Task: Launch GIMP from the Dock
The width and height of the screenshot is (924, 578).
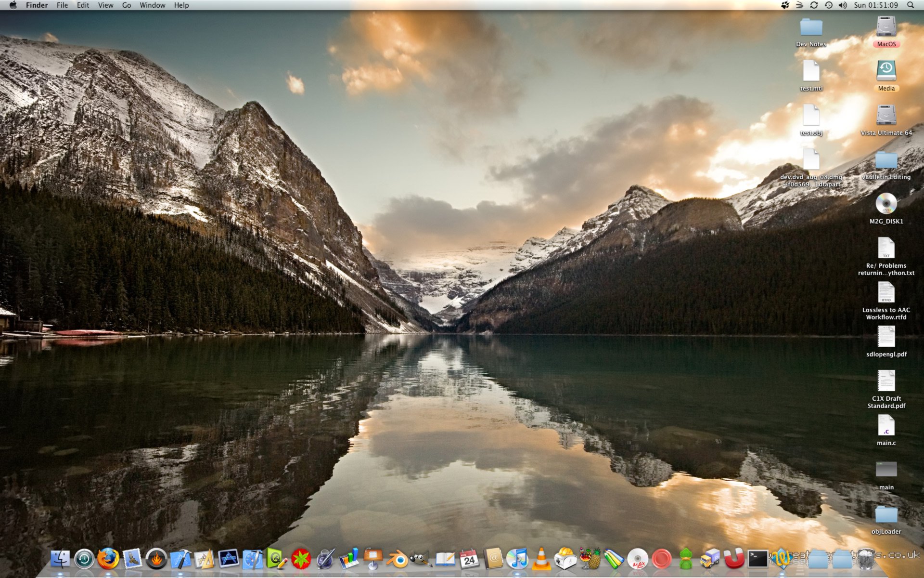Action: pos(420,560)
